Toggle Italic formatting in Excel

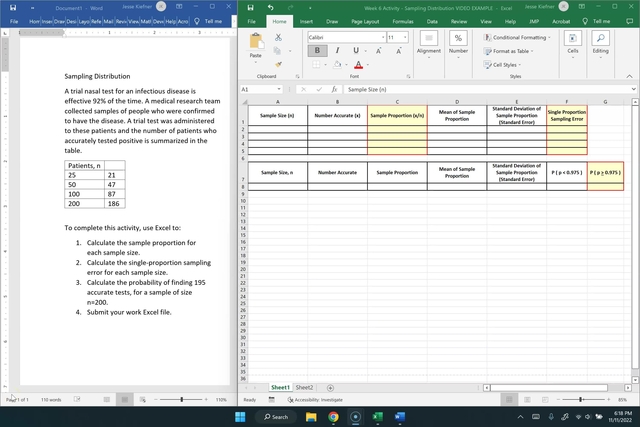point(337,51)
